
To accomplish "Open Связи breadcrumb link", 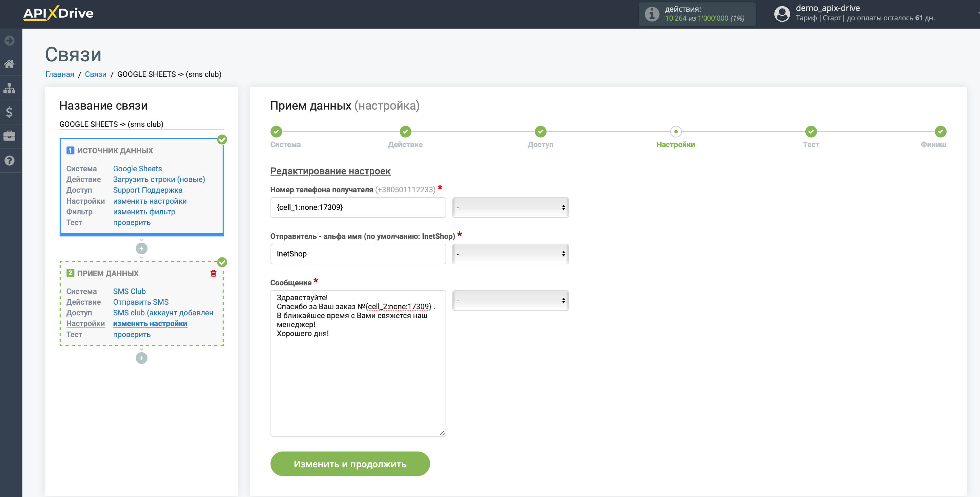I will 95,74.
